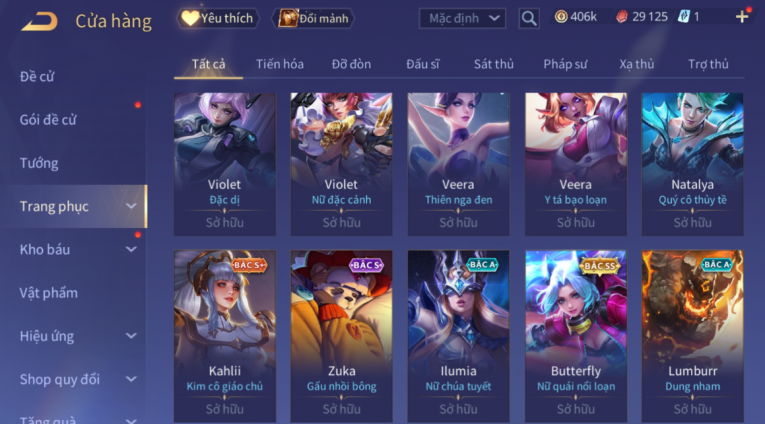Screen dimensions: 765x424
Task: Expand the Hiệu ứng sidebar section
Action: point(131,336)
